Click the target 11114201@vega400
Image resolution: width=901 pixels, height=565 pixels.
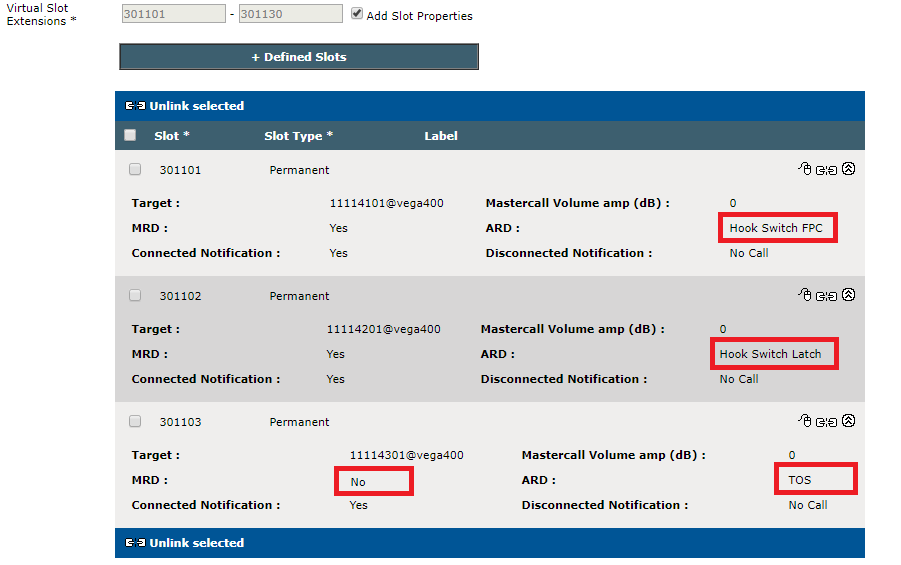[x=384, y=329]
